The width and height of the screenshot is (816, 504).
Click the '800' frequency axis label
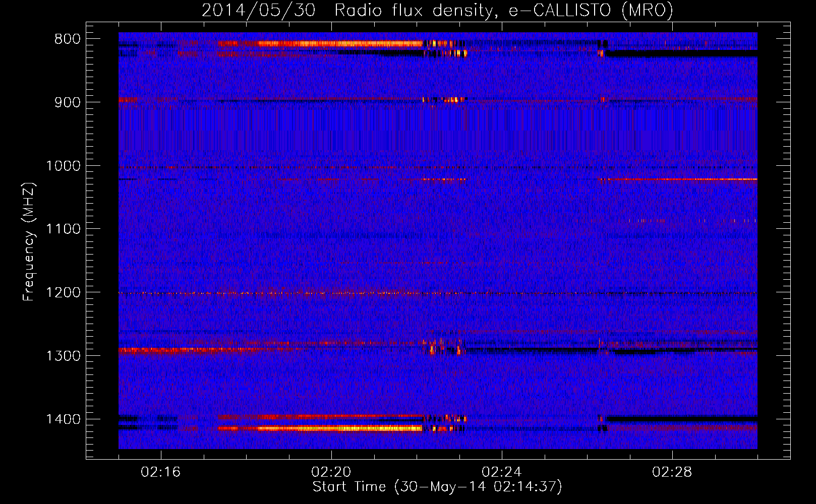(67, 39)
